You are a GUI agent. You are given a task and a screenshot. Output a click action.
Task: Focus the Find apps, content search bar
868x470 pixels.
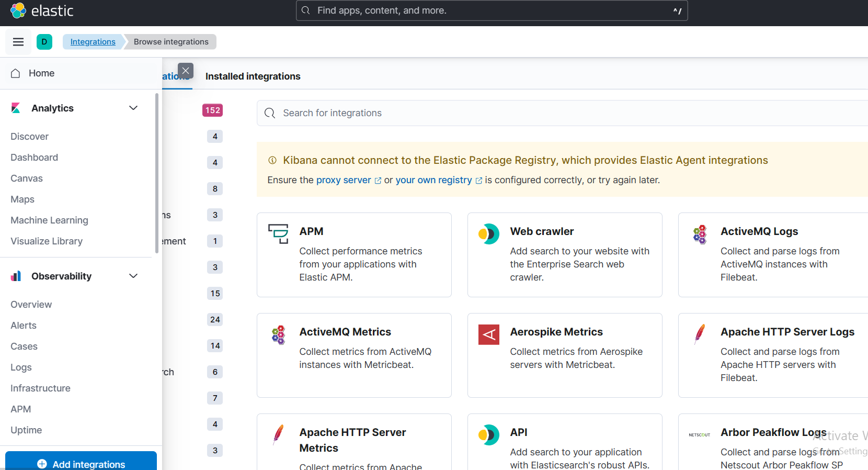[492, 10]
